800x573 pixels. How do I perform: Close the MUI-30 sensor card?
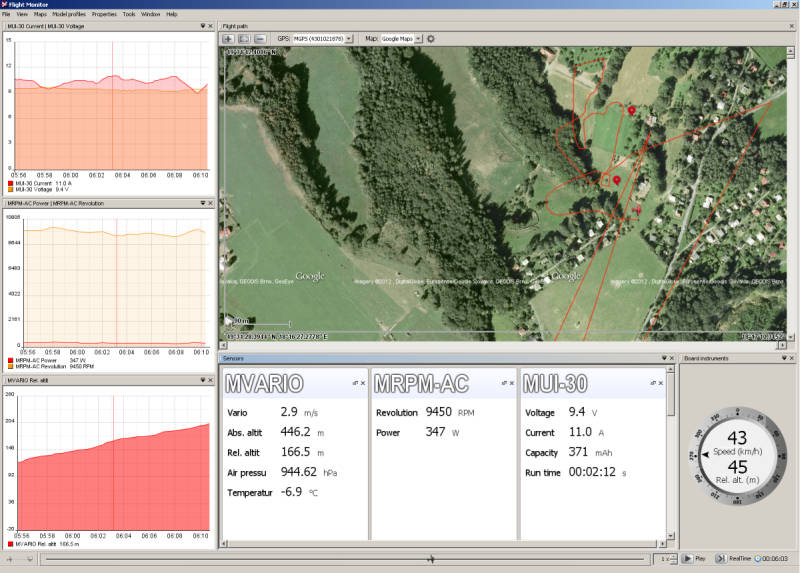(660, 383)
